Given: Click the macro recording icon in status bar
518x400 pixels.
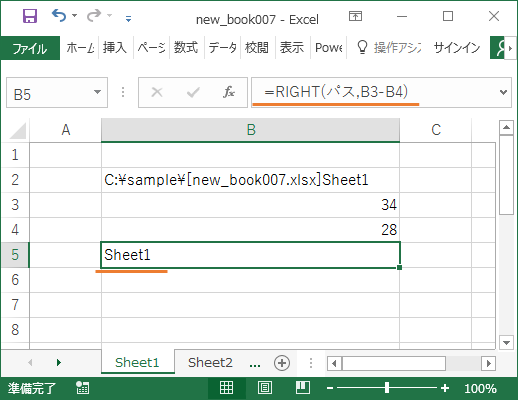Looking at the screenshot, I should (x=82, y=388).
